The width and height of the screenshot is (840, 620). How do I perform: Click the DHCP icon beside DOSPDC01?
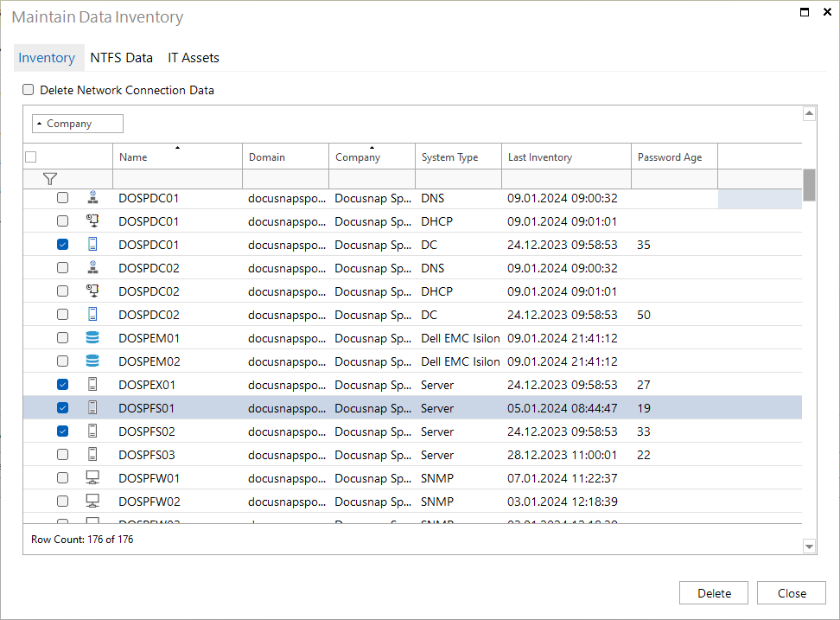point(92,221)
